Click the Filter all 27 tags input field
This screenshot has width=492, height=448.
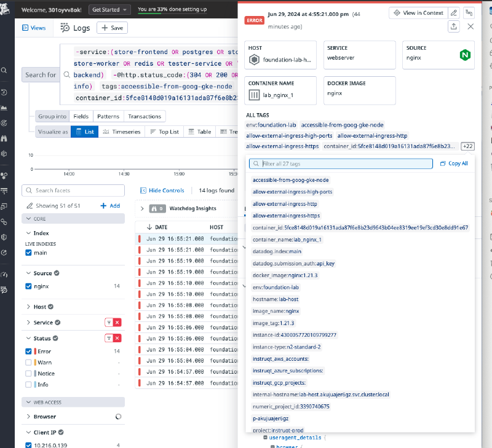340,163
